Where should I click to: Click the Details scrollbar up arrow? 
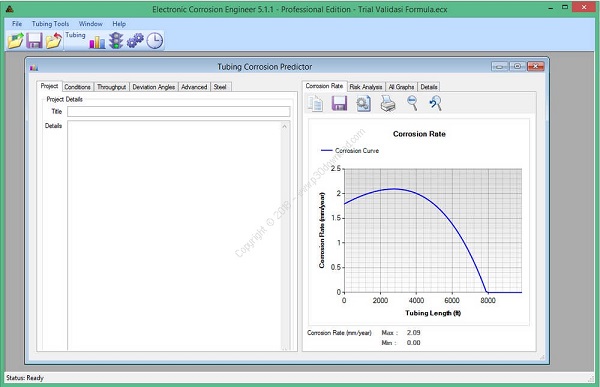(x=284, y=126)
